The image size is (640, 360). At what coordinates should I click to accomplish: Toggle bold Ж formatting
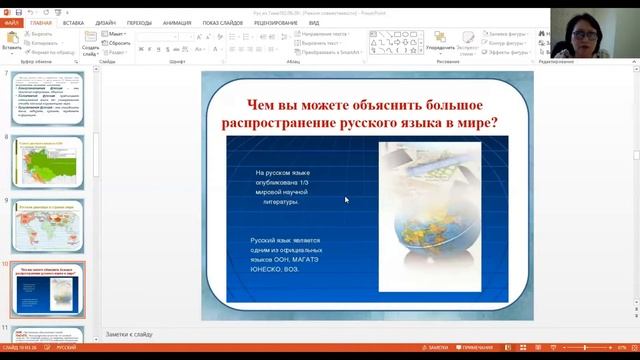coord(141,49)
